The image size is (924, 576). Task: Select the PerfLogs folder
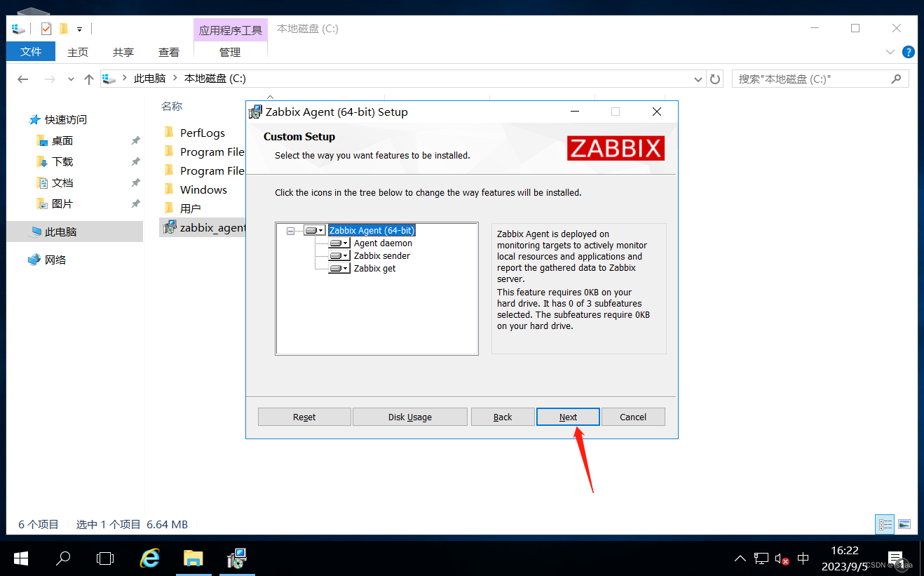(x=203, y=133)
